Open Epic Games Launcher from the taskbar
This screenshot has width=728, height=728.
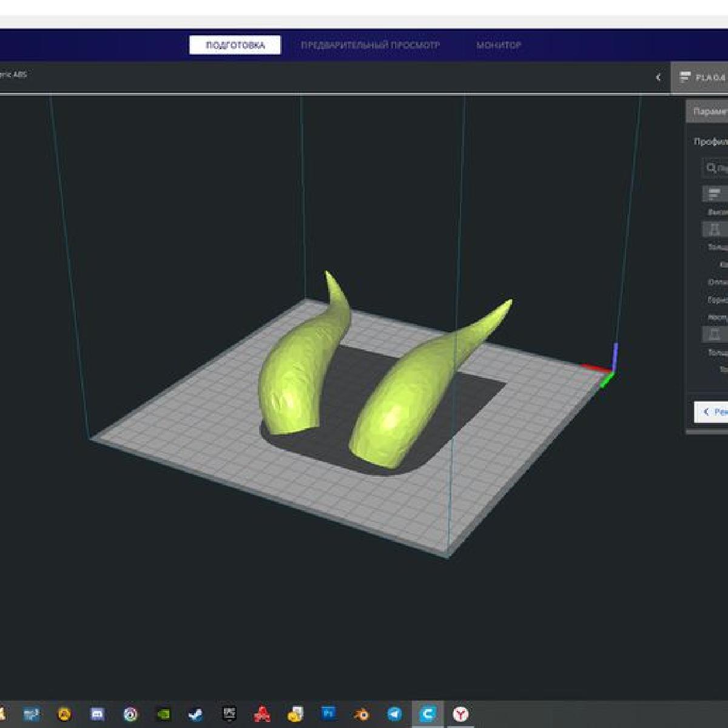(x=229, y=714)
